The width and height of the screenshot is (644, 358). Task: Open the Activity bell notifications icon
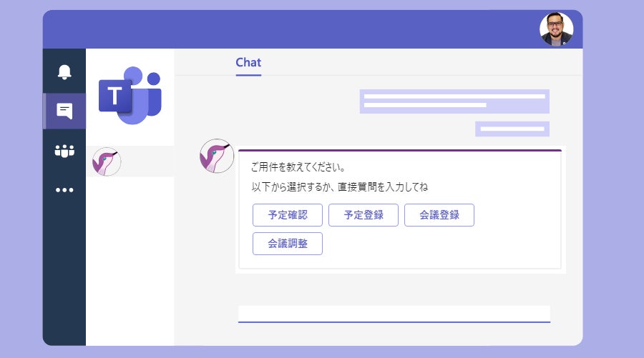coord(64,71)
